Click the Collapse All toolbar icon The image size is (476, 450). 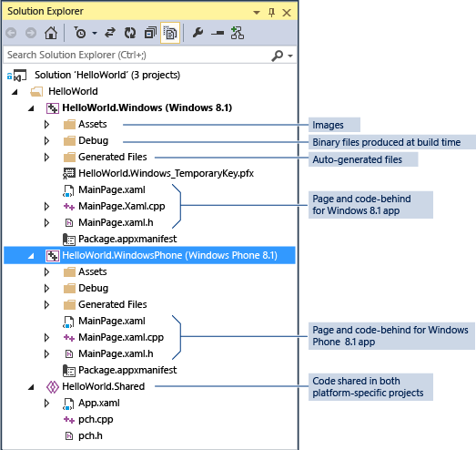point(150,33)
